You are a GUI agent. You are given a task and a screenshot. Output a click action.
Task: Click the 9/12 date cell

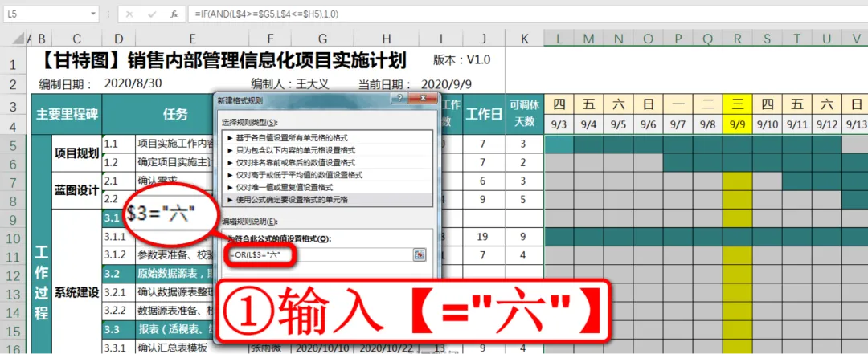826,125
